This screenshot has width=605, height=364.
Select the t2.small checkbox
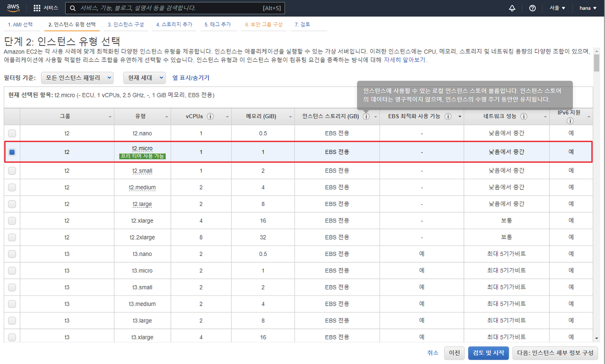click(x=12, y=171)
